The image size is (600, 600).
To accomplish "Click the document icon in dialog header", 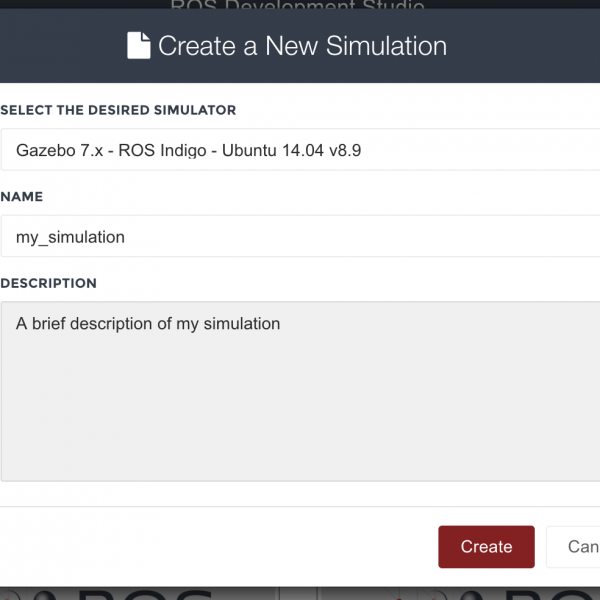I will click(139, 46).
